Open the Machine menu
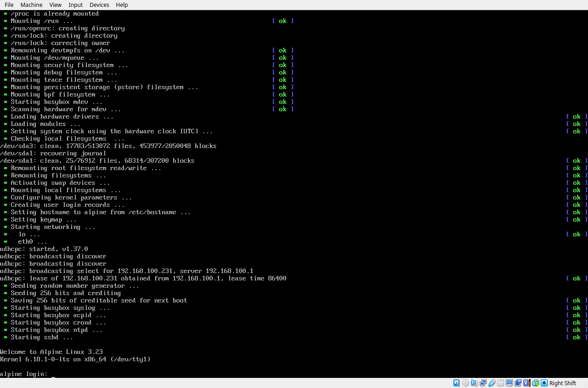 pyautogui.click(x=31, y=5)
